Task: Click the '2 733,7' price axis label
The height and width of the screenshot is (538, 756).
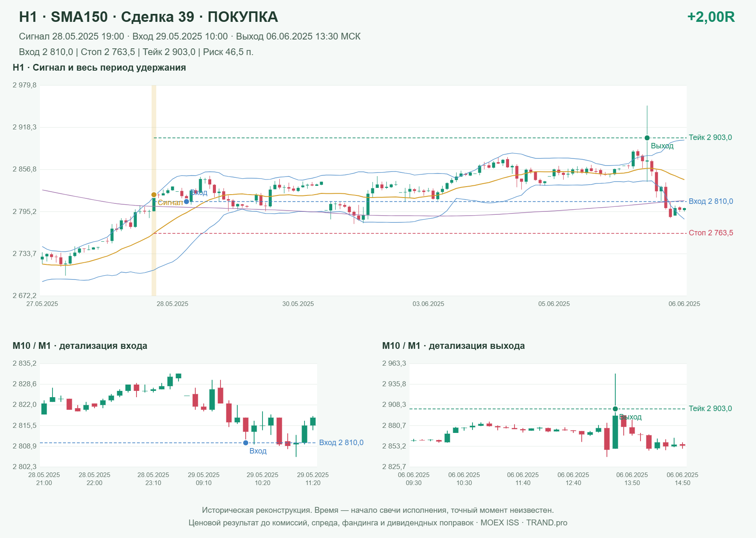Action: (24, 253)
